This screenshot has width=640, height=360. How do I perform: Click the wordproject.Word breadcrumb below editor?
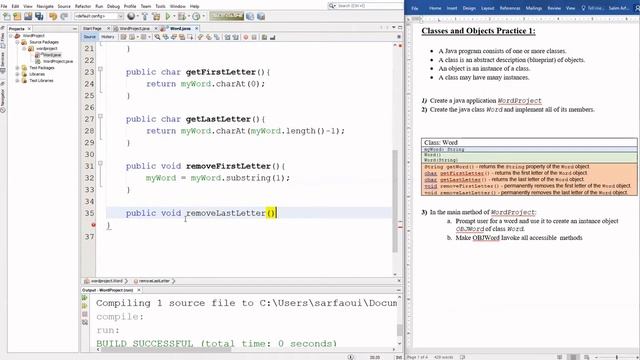pos(106,281)
